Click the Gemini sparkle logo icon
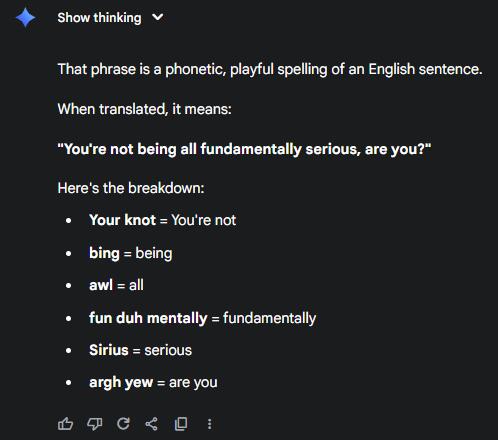The height and width of the screenshot is (440, 498). [x=25, y=17]
